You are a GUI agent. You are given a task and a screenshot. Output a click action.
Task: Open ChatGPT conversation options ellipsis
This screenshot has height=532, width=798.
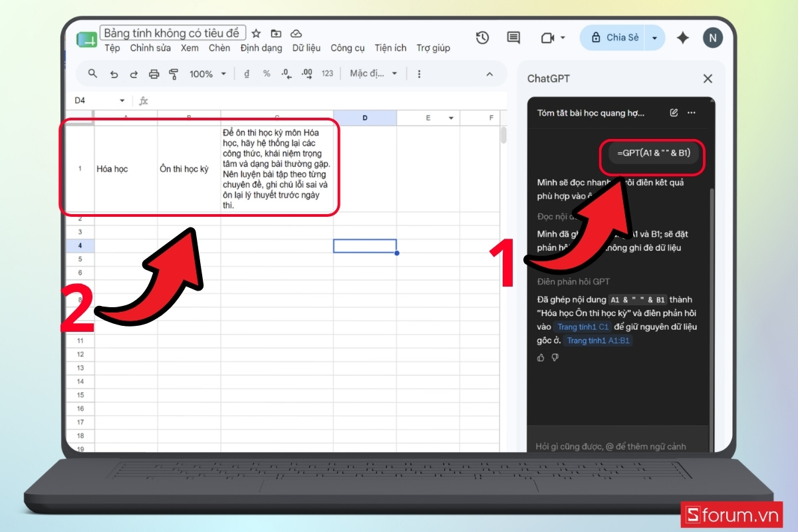tap(692, 113)
